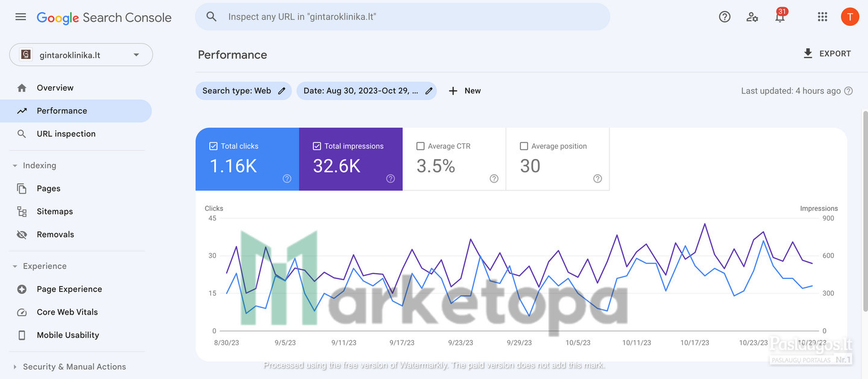Click Average CTR help icon
This screenshot has width=868, height=379.
494,178
